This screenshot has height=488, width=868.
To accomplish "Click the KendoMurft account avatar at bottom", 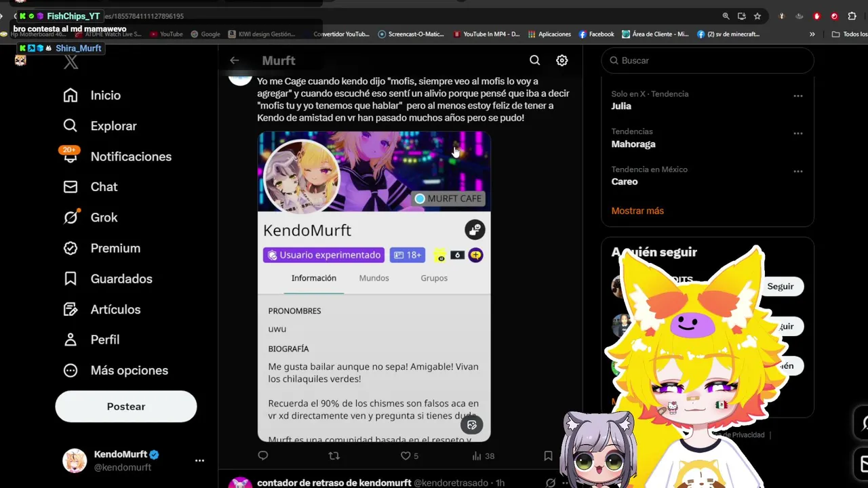I will 75,461.
